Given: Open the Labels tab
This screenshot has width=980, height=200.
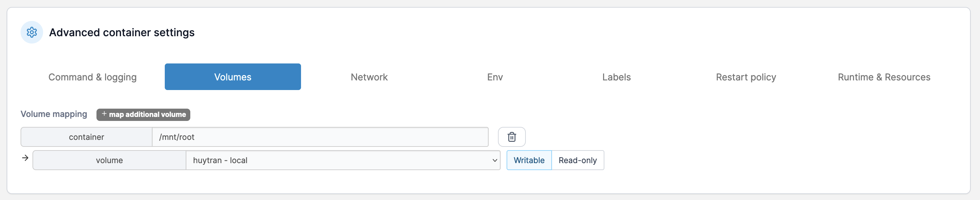Looking at the screenshot, I should [x=616, y=77].
